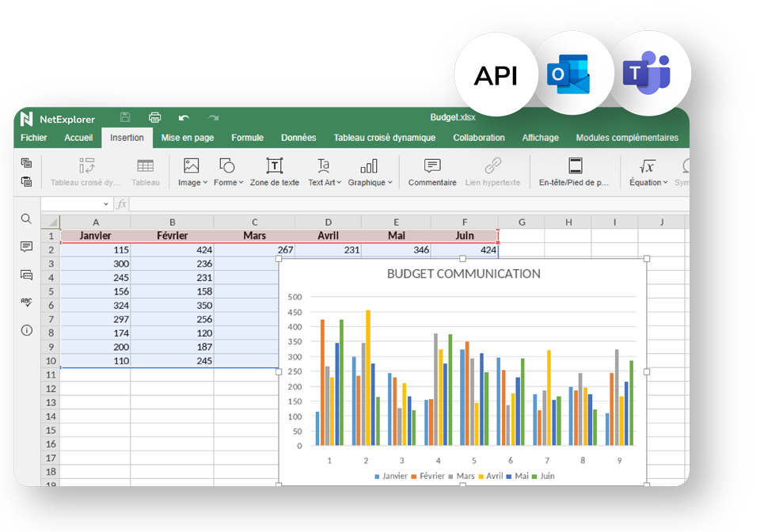
Task: Select column G header
Action: coord(522,222)
